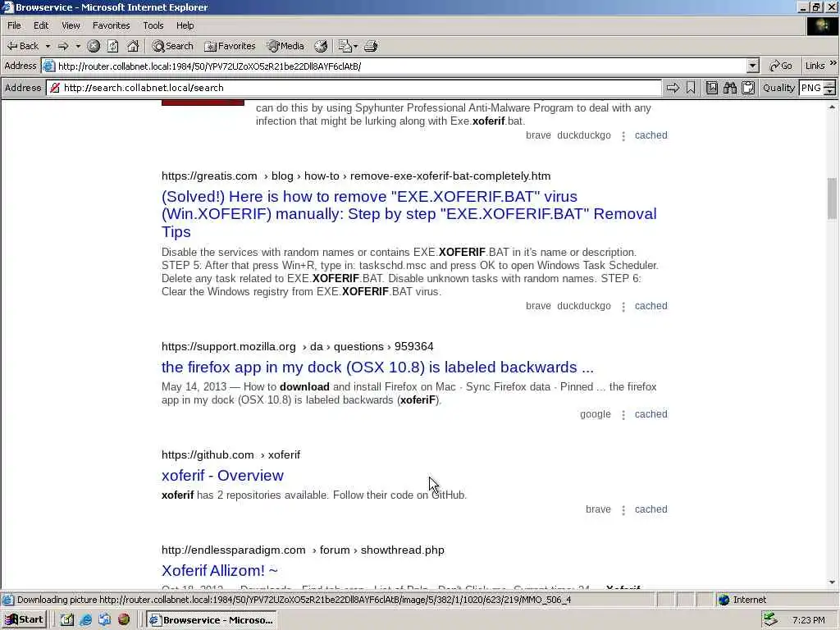Click the https://github.com URL text
Viewport: 840px width, 630px height.
pyautogui.click(x=208, y=454)
